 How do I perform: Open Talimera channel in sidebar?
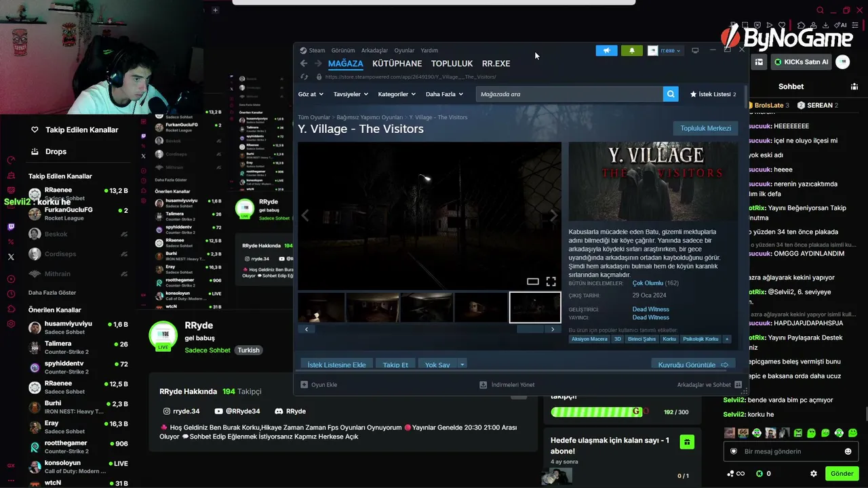tap(78, 348)
